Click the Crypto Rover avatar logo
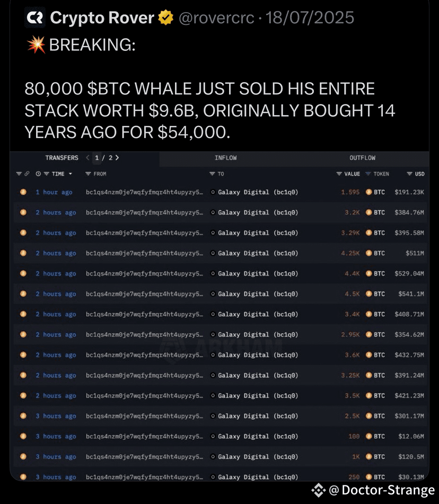The height and width of the screenshot is (504, 439). [34, 18]
